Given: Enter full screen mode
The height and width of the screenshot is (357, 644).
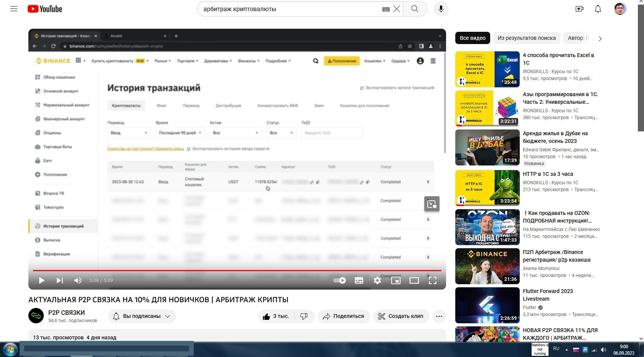Looking at the screenshot, I should coord(433,280).
